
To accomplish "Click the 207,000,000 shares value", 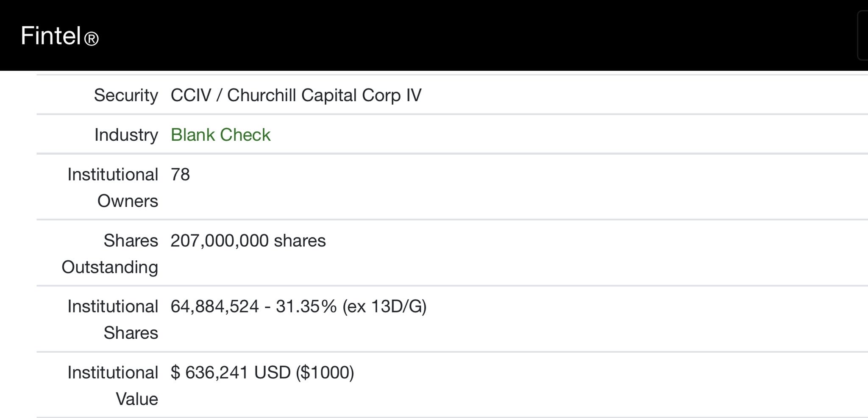I will 248,240.
